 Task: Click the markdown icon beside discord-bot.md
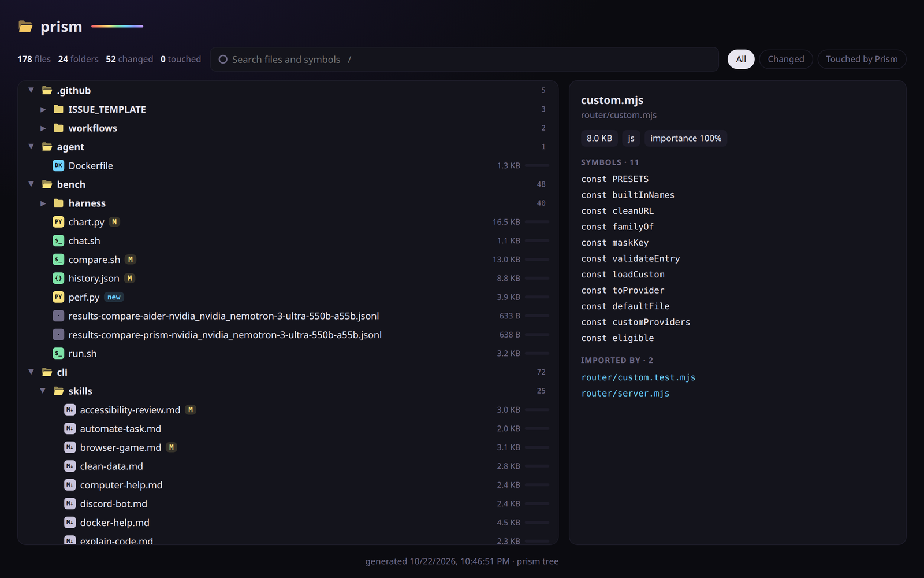(x=70, y=504)
